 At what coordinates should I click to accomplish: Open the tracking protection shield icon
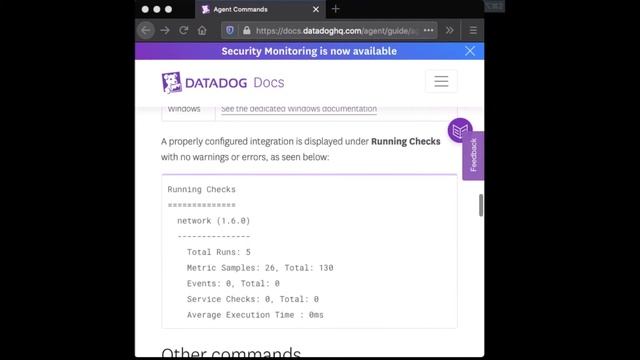tap(230, 31)
